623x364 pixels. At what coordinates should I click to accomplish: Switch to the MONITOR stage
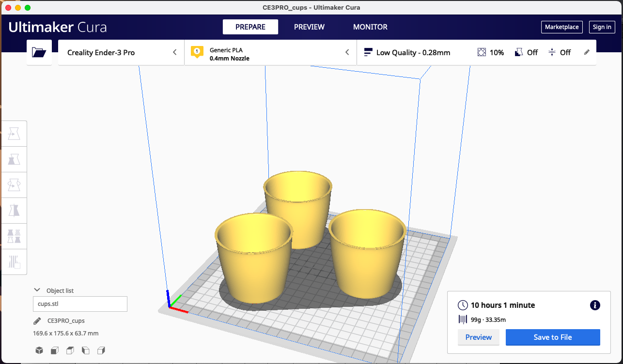[370, 27]
